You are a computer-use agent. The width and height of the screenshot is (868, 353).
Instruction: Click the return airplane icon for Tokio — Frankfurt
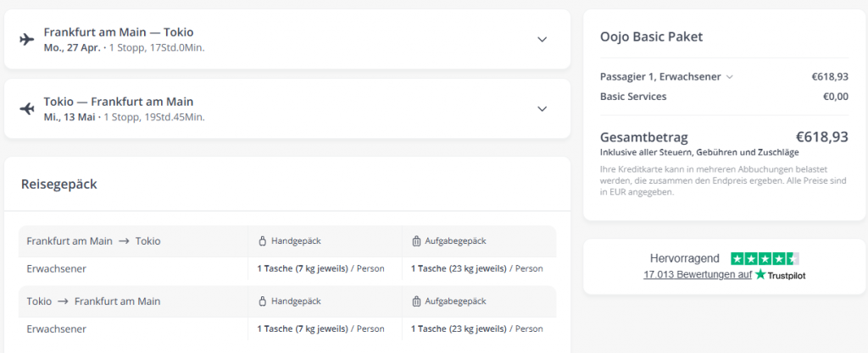click(x=26, y=108)
